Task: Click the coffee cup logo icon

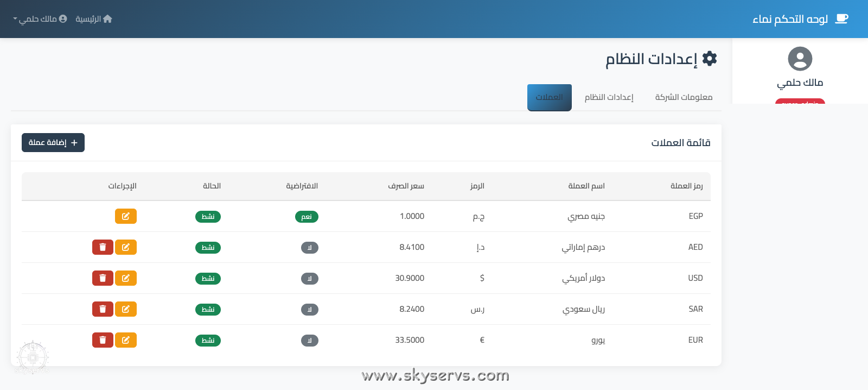Action: point(841,19)
